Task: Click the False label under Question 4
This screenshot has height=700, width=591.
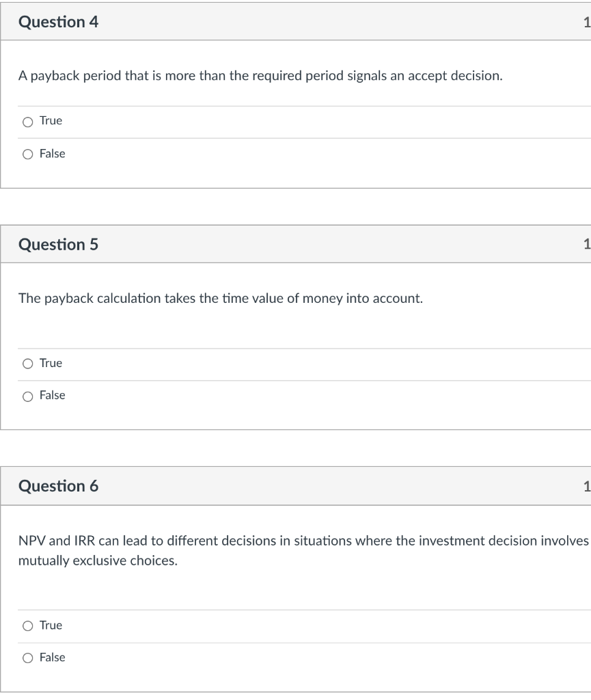Action: pos(53,153)
